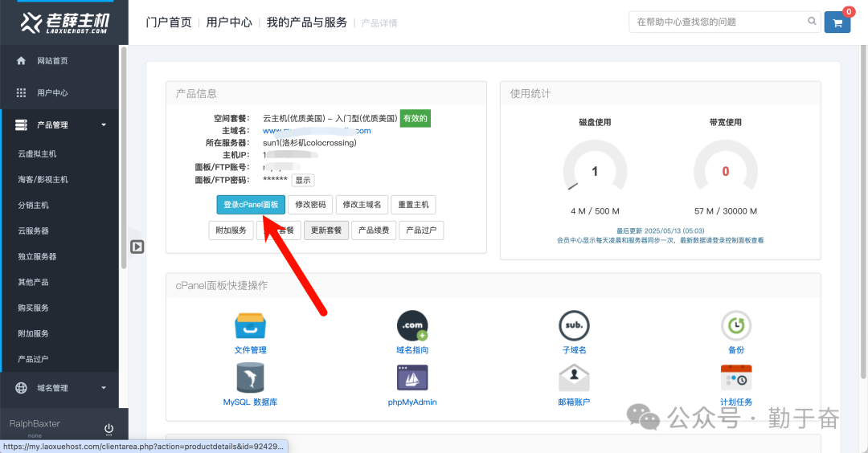868x453 pixels.
Task: Open the 备份 backup icon
Action: pyautogui.click(x=735, y=326)
